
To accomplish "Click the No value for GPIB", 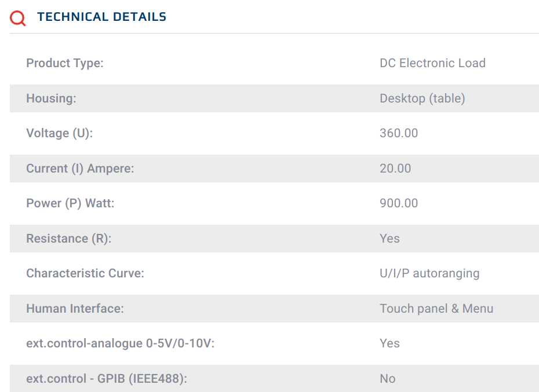I will (x=387, y=379).
